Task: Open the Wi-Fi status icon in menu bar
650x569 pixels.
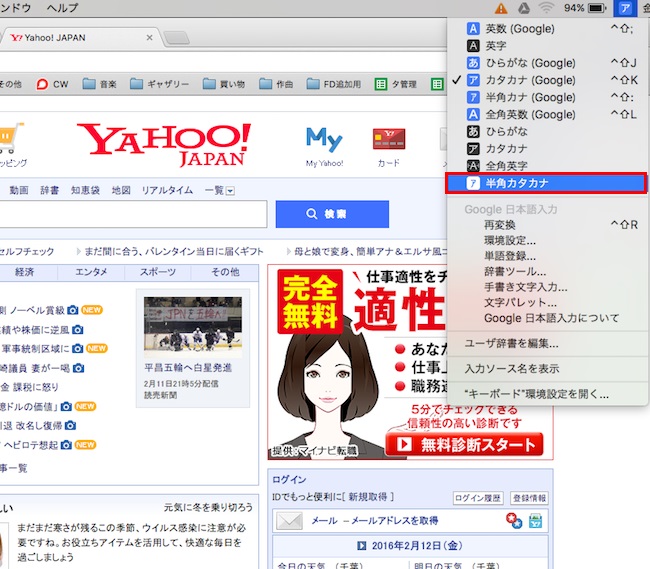Action: pos(546,8)
